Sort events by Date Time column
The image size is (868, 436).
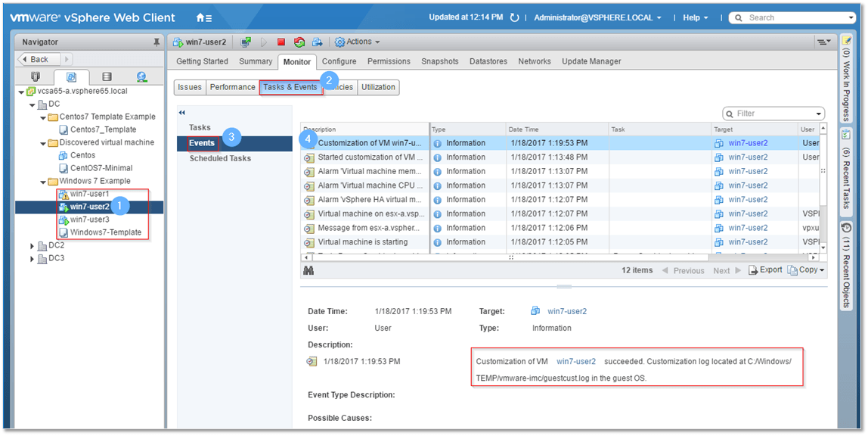[x=557, y=129]
